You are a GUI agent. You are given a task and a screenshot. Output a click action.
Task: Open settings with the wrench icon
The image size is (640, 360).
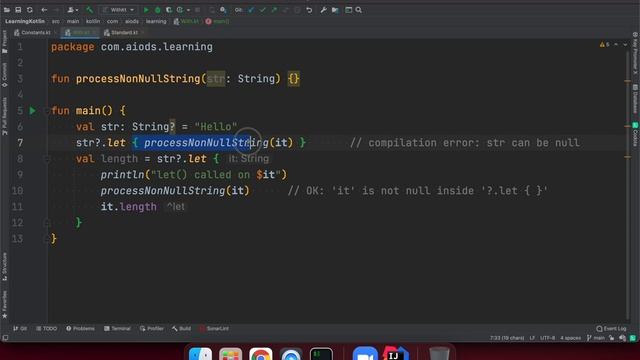click(x=323, y=10)
